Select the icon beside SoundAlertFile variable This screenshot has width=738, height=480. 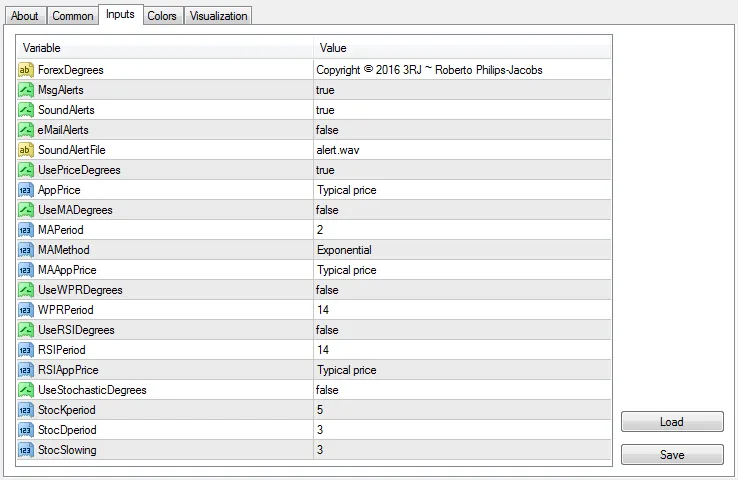[x=26, y=150]
